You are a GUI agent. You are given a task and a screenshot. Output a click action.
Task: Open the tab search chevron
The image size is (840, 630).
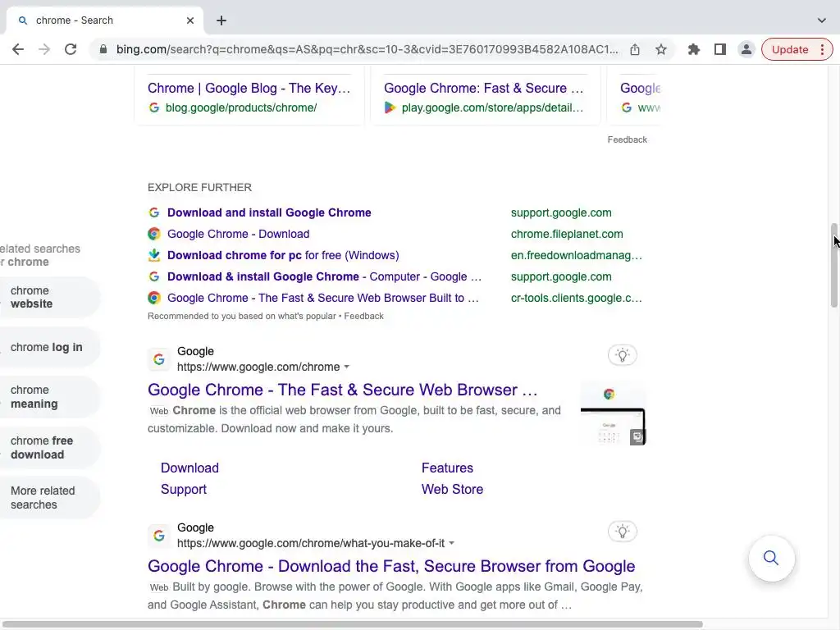click(821, 21)
